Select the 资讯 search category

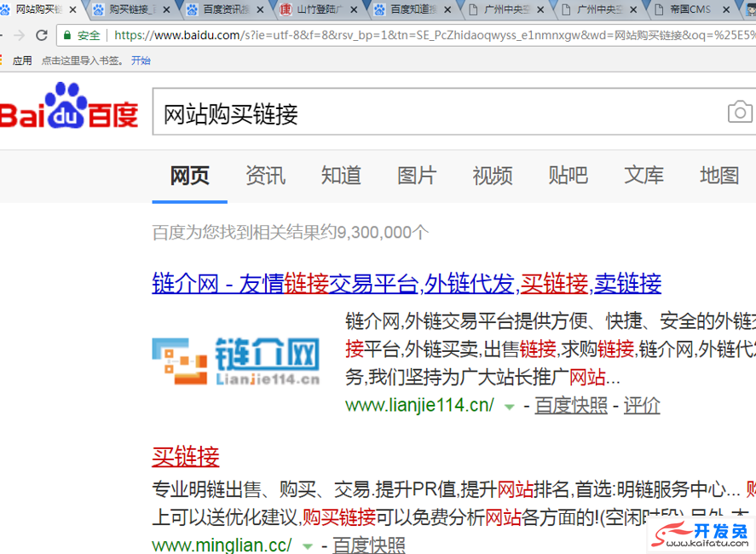click(x=265, y=176)
